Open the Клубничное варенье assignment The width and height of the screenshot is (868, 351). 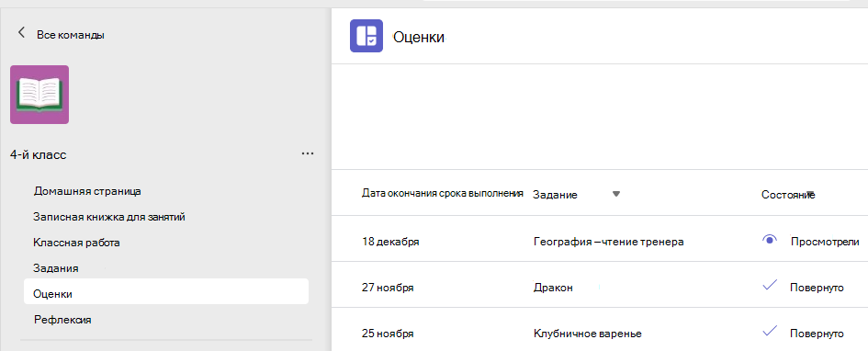tap(587, 334)
